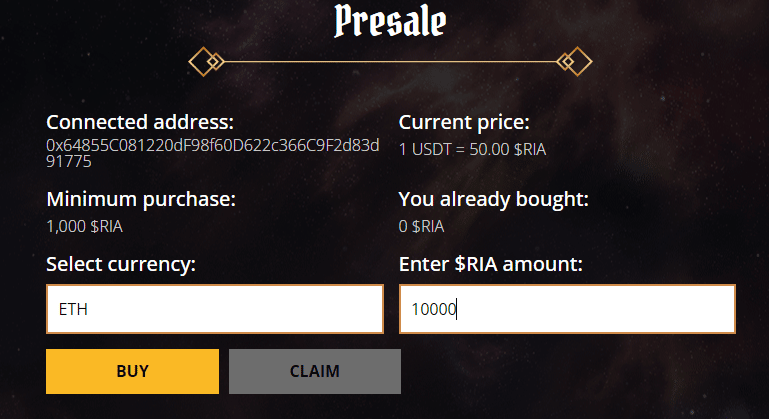This screenshot has height=419, width=769.
Task: Click the gray CLAIM button
Action: click(315, 371)
